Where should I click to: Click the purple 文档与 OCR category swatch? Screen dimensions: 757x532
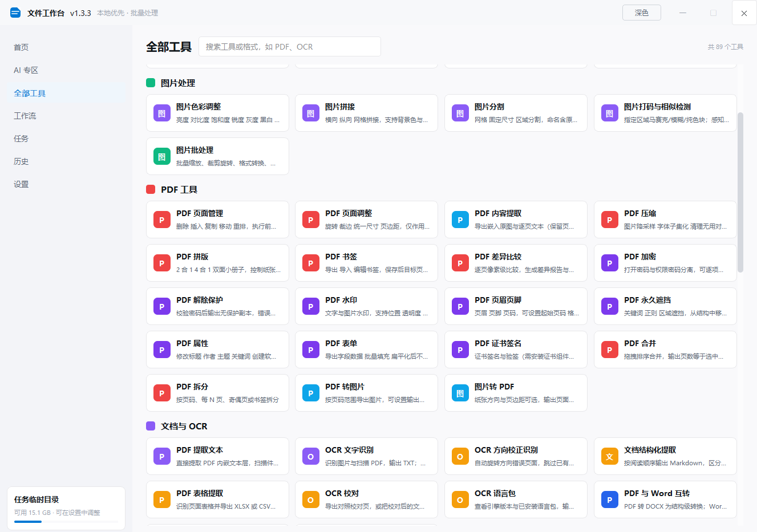151,426
